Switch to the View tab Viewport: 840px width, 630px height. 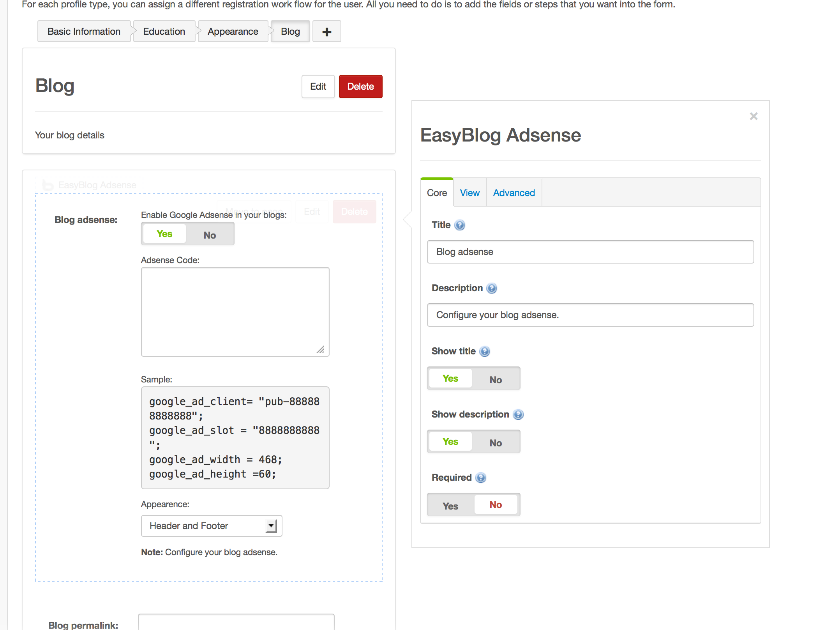pyautogui.click(x=469, y=193)
